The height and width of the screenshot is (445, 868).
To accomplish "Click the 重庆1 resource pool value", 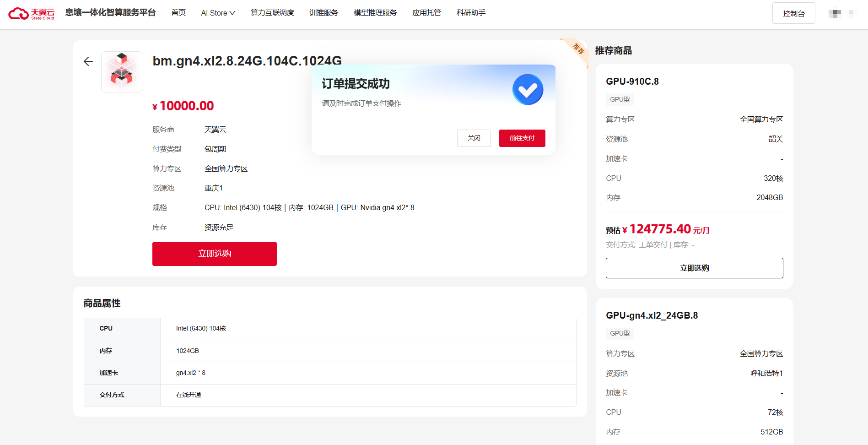I will pyautogui.click(x=214, y=188).
